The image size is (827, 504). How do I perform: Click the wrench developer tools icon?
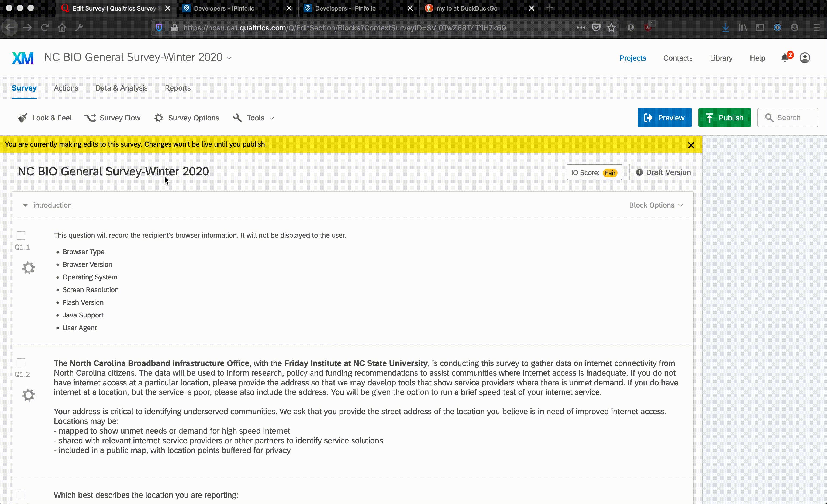[x=79, y=27]
